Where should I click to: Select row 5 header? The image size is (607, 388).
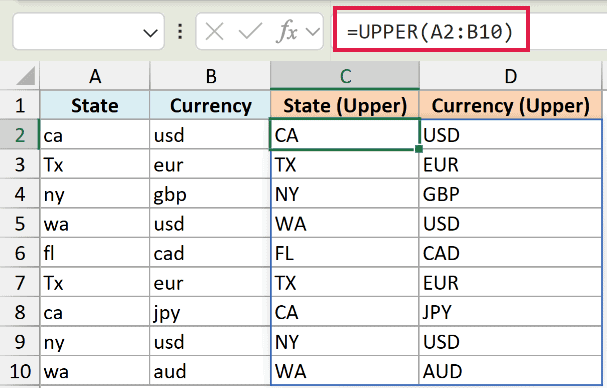20,223
